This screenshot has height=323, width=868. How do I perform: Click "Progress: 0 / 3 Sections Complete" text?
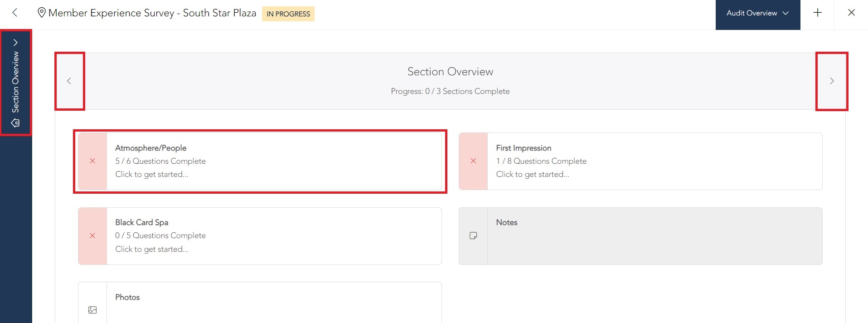[x=450, y=91]
